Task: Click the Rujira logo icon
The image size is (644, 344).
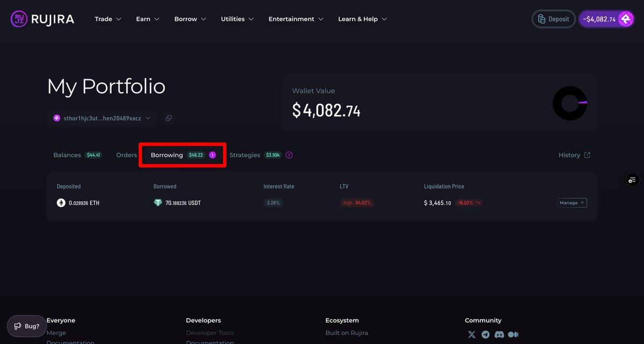Action: (19, 19)
